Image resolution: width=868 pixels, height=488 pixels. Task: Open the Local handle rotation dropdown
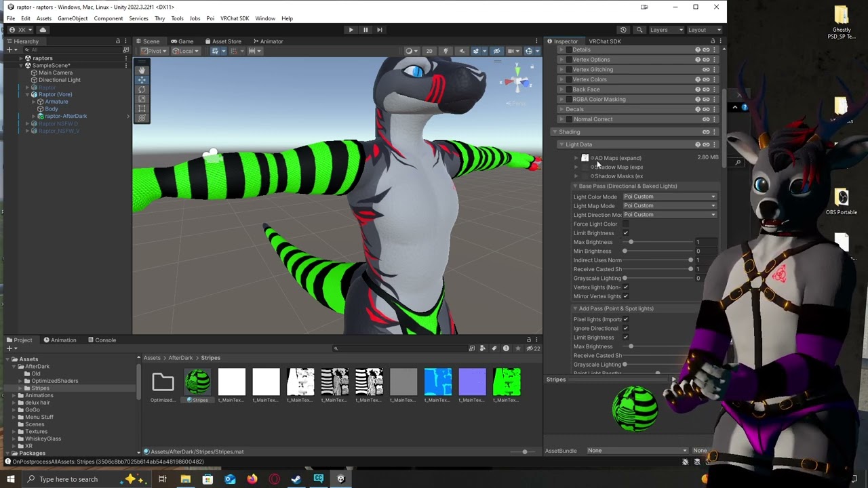point(185,51)
